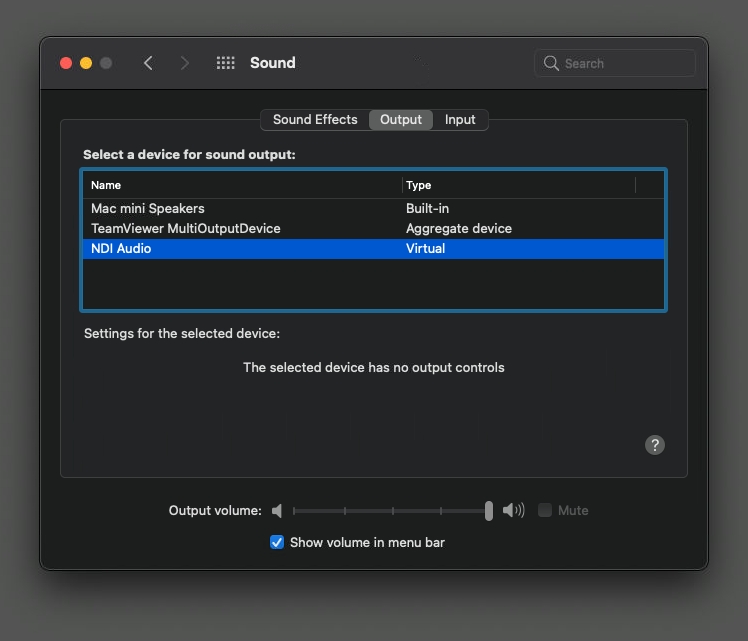The width and height of the screenshot is (748, 641).
Task: Open help with the question mark button
Action: [655, 445]
